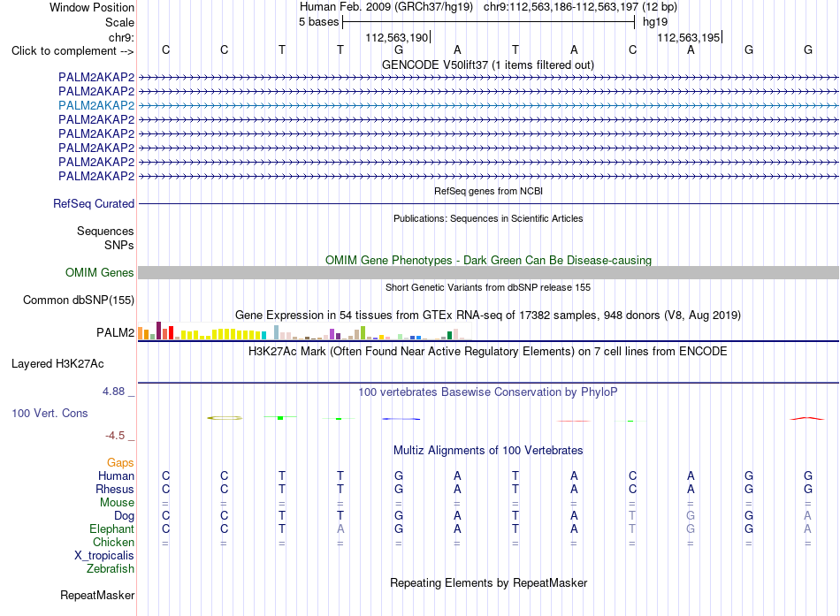Click the 'Gaps' alignment row label
840x616 pixels.
coord(120,462)
